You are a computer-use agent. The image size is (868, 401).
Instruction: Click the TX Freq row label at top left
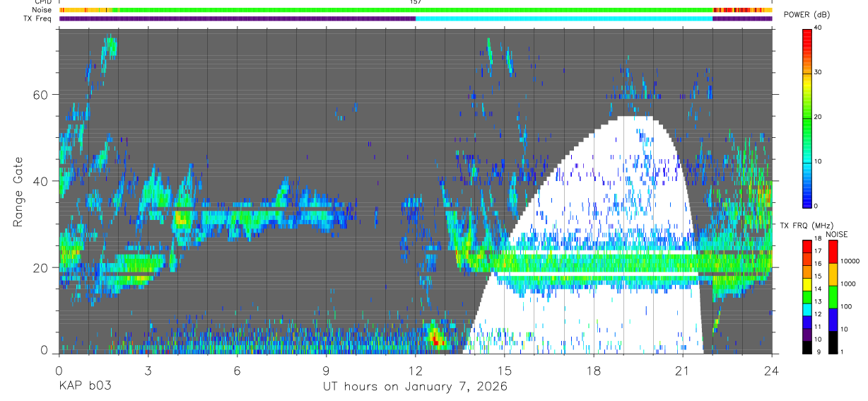click(x=38, y=18)
